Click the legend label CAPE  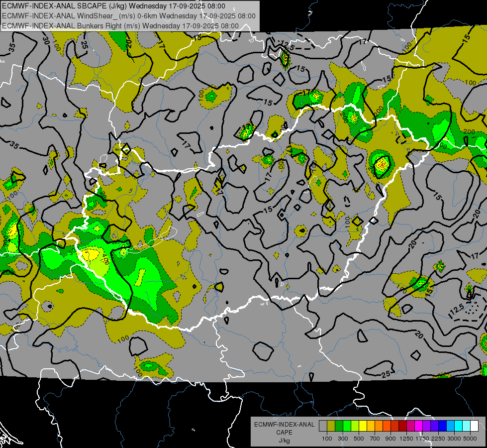pos(284,433)
